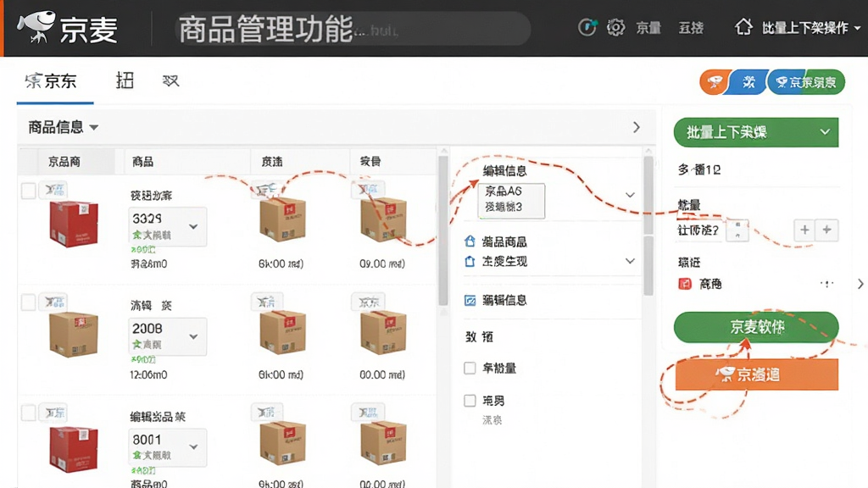Viewport: 868px width, 488px height.
Task: Select the 京品商 column header
Action: (x=64, y=162)
